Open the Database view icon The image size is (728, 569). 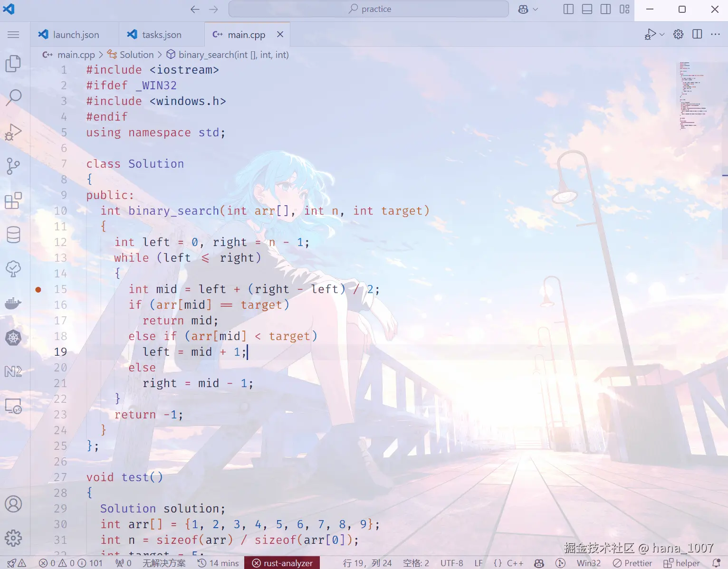(13, 235)
